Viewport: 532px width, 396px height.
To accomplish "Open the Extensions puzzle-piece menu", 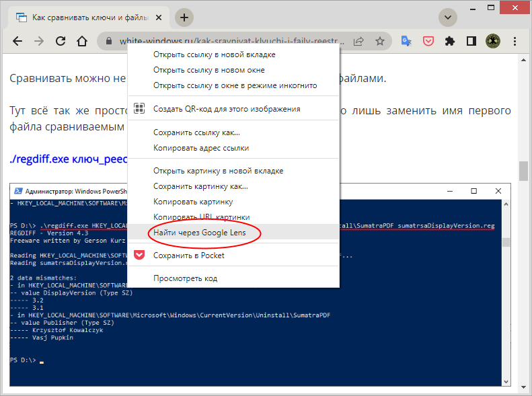I will [449, 42].
